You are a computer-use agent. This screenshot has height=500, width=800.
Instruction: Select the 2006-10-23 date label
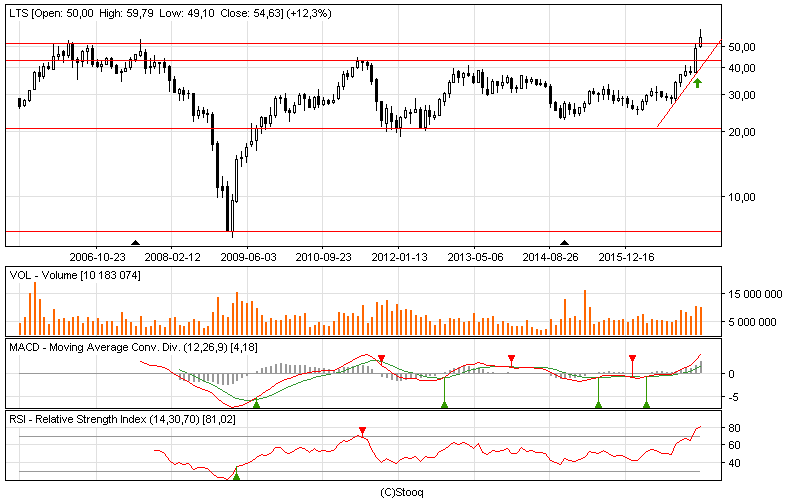tap(97, 257)
